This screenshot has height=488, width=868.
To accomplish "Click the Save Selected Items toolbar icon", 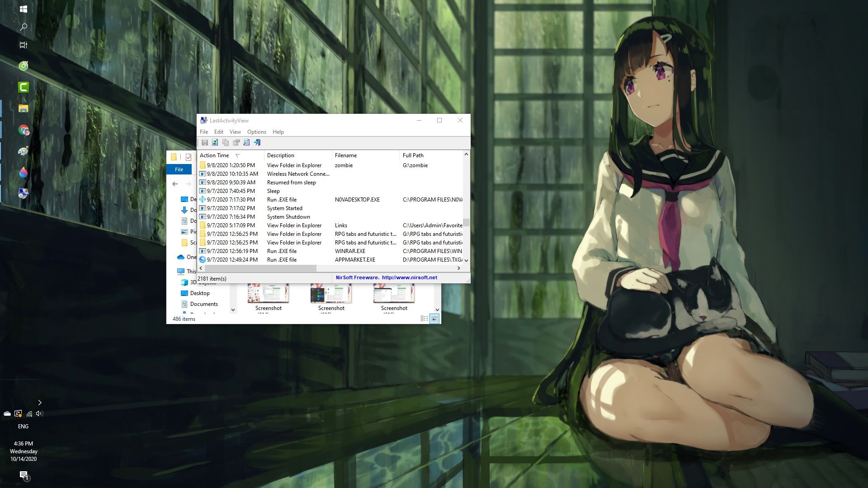I will tap(205, 143).
